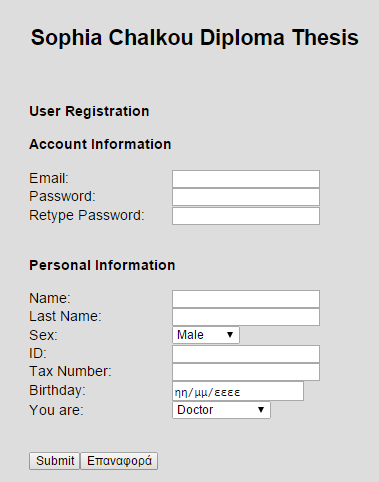
Task: Click the User Registration heading
Action: click(89, 111)
